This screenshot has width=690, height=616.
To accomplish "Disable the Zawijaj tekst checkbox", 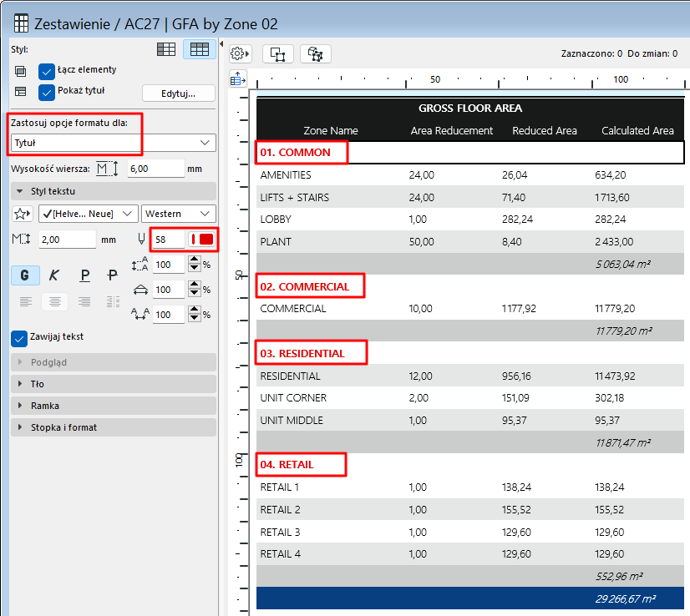I will (x=19, y=338).
